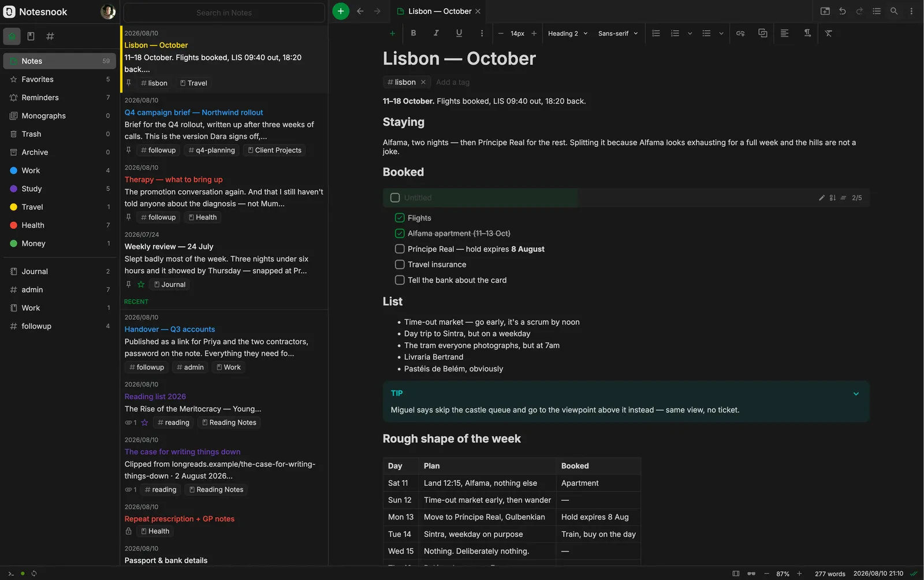Uncheck the Flights task

[x=400, y=218]
